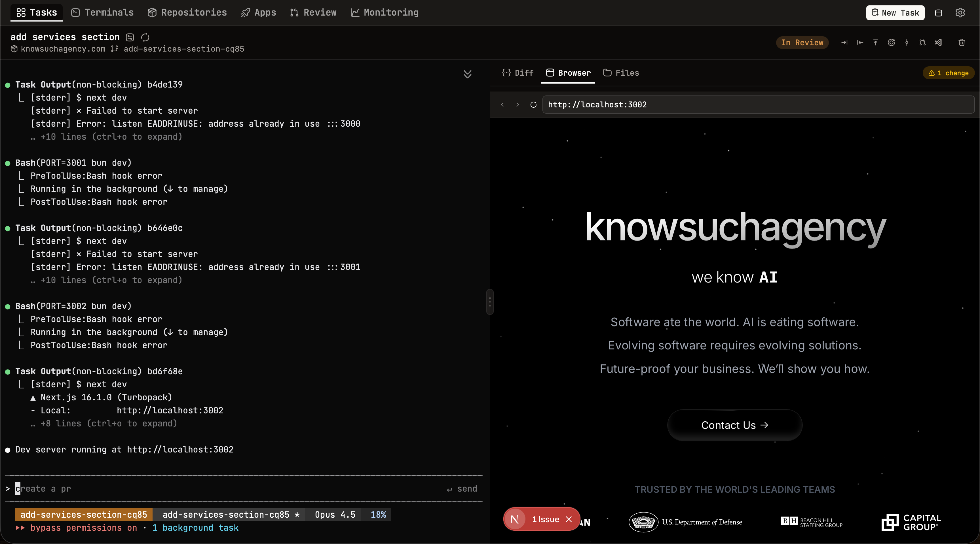Open the window panel icon beside New Task
Image resolution: width=980 pixels, height=544 pixels.
coord(939,12)
